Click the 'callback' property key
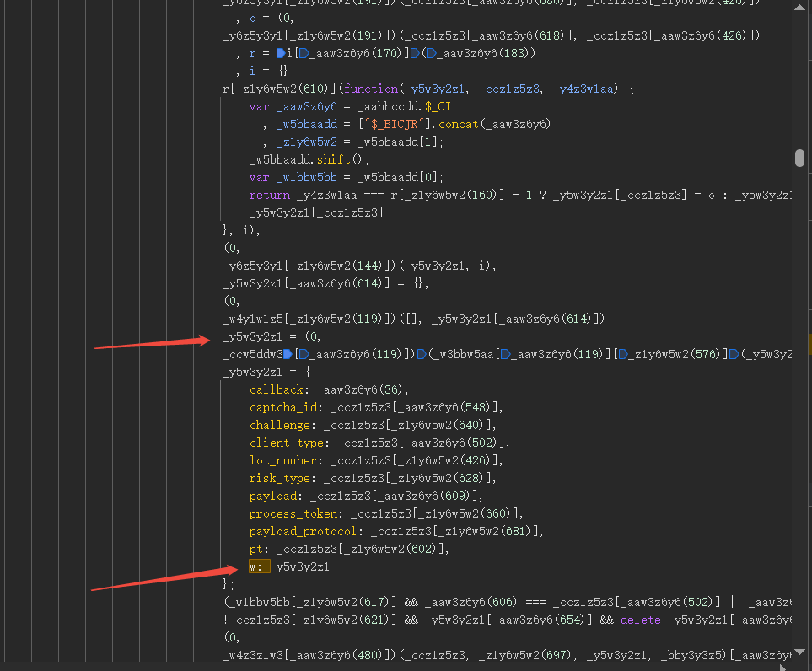The width and height of the screenshot is (812, 671). 277,389
